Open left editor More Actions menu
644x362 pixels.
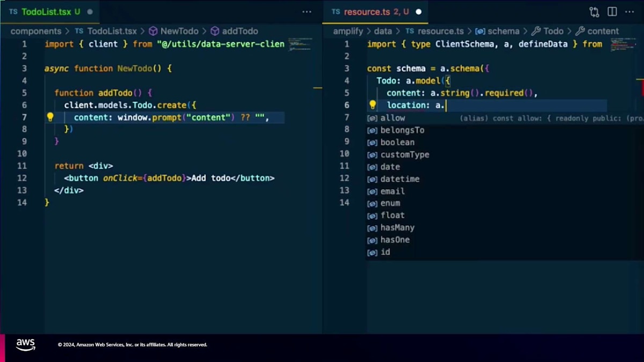click(306, 12)
